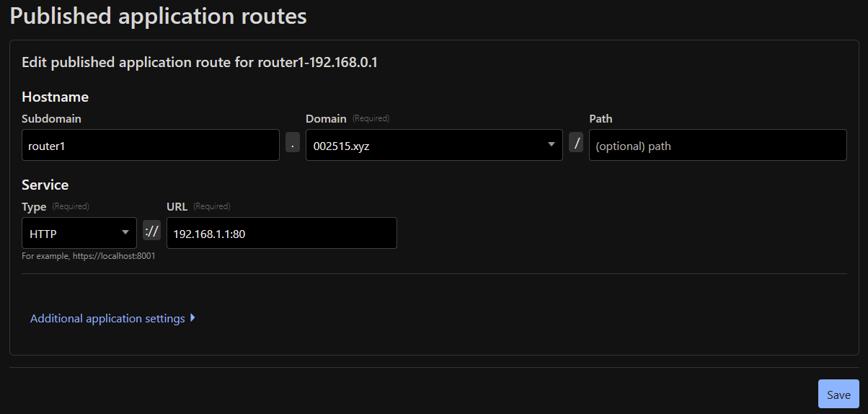Focus the Subdomain field containing router1

tap(150, 145)
